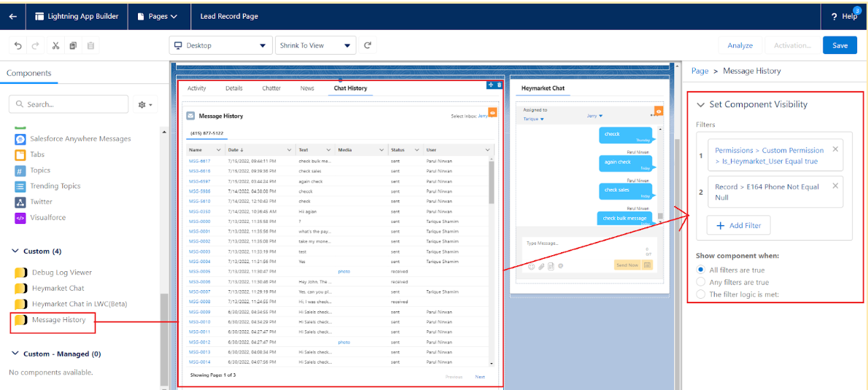Screen dimensions: 868x390
Task: Click the refresh canvas icon
Action: coord(368,45)
